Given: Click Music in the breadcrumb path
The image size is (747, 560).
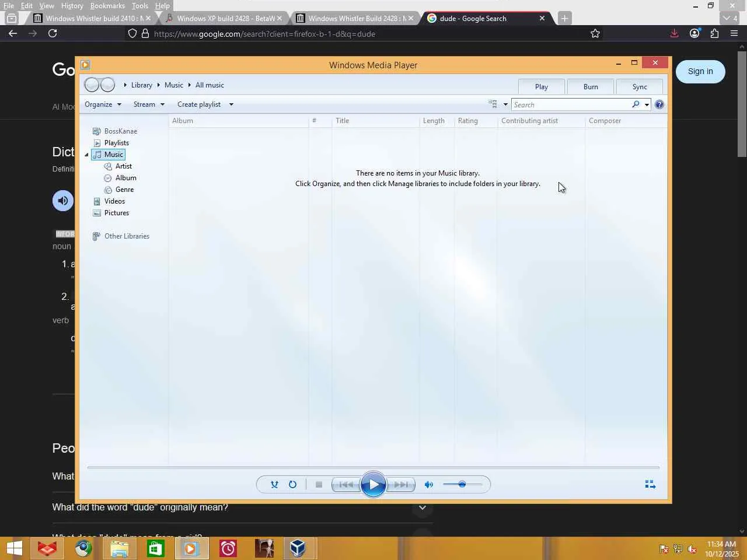Looking at the screenshot, I should (174, 85).
